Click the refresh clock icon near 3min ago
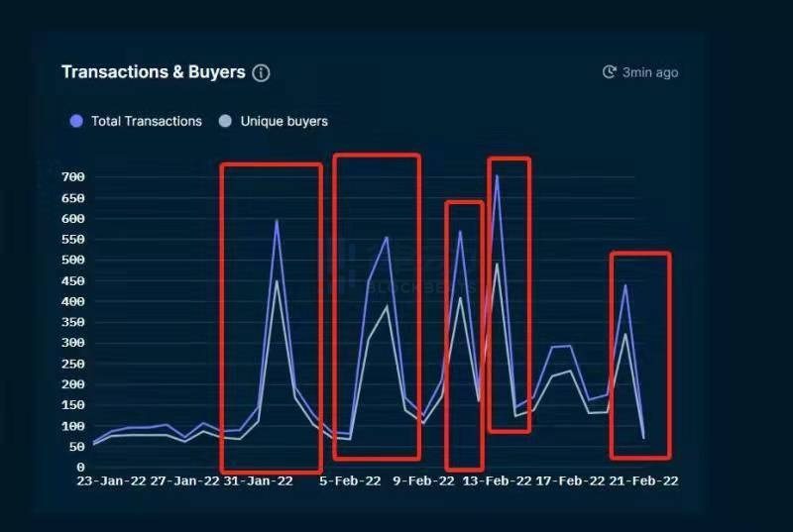Screen dimensions: 793x532 coord(610,71)
